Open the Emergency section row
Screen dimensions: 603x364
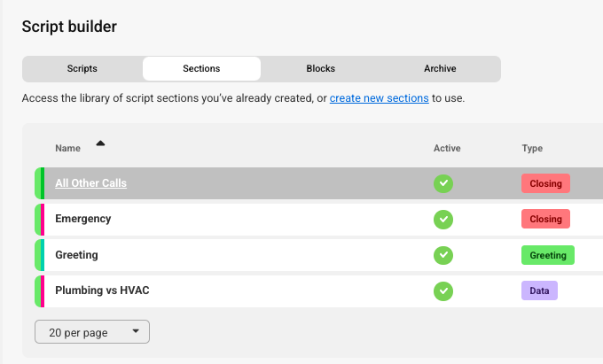82,219
